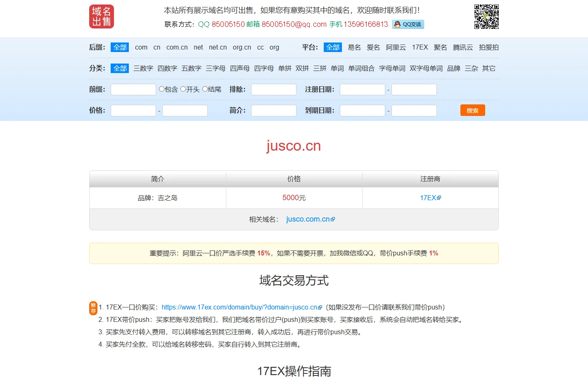Filter platform by 聚名
Viewport: 588px width, 385px height.
(x=441, y=47)
